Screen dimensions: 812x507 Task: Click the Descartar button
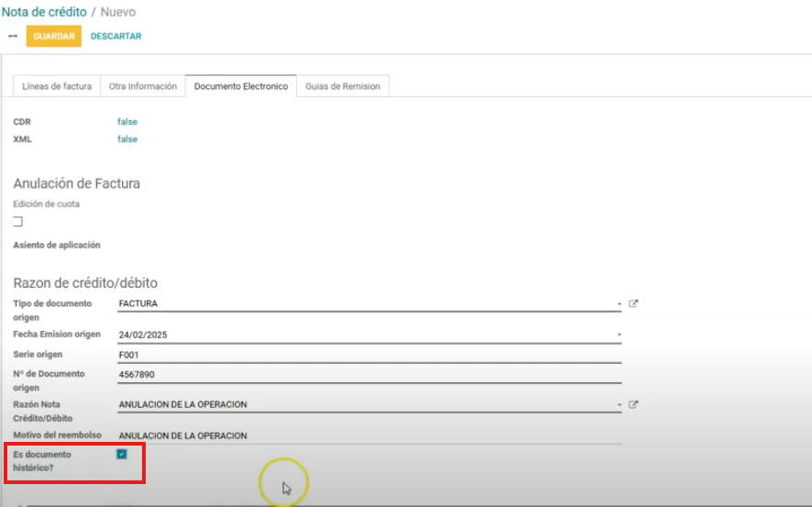116,37
